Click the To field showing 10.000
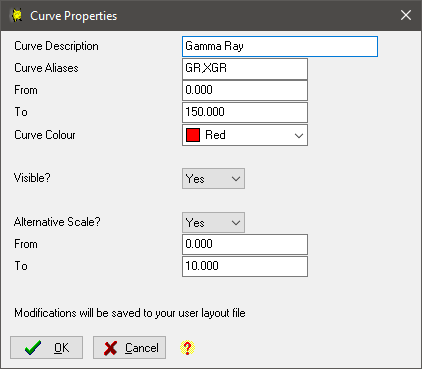Screen dimensions: 422x369 (x=245, y=266)
